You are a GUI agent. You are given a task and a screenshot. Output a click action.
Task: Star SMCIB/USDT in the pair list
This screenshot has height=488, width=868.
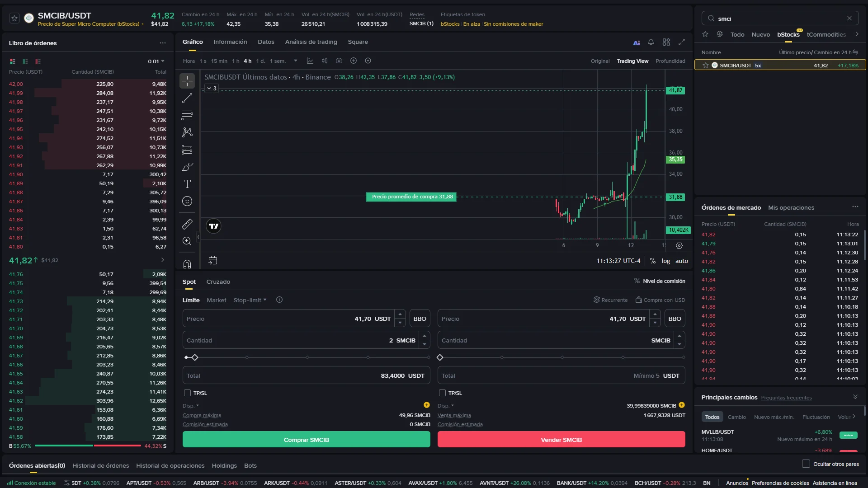pos(706,66)
